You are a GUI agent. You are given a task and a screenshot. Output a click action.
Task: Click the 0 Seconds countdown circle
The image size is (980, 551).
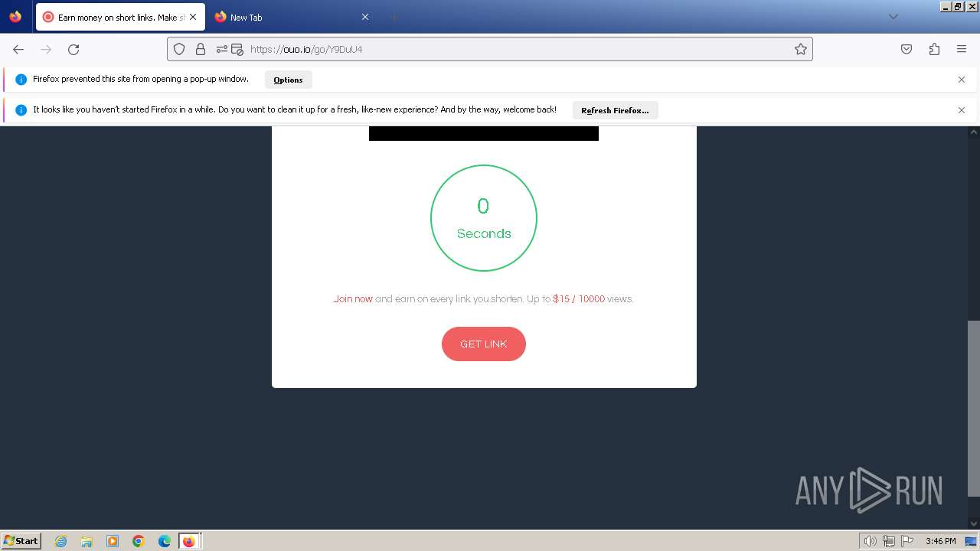coord(484,218)
